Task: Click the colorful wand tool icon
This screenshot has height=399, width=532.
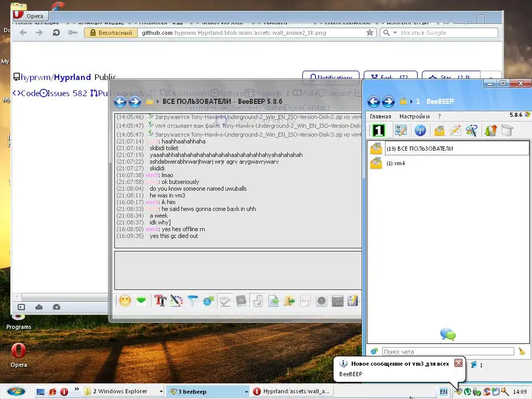Action: pos(471,130)
